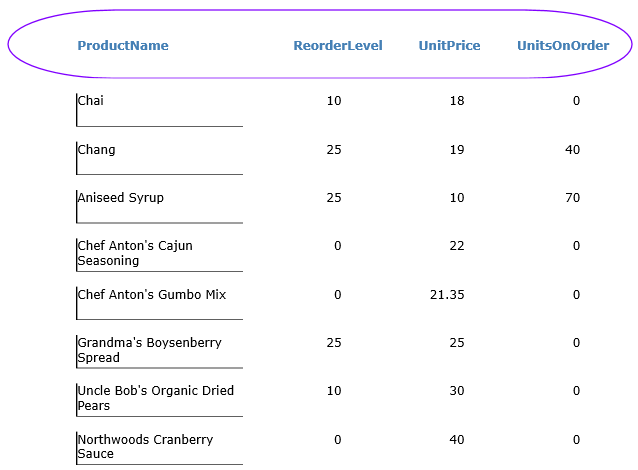Click Chef Anton's Gumbo Mix field
Screen dimensions: 638x470
tap(159, 302)
